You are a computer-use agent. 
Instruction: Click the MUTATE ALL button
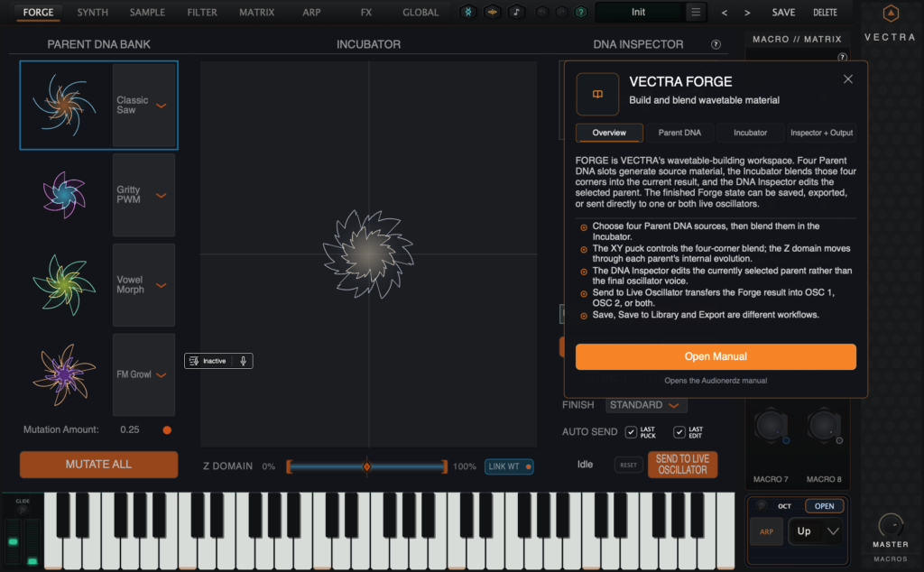tap(99, 465)
